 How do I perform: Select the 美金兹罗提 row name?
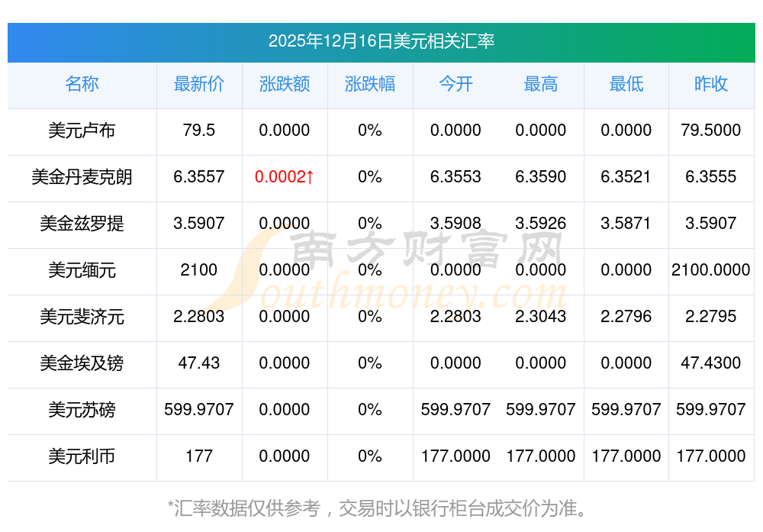click(x=82, y=224)
